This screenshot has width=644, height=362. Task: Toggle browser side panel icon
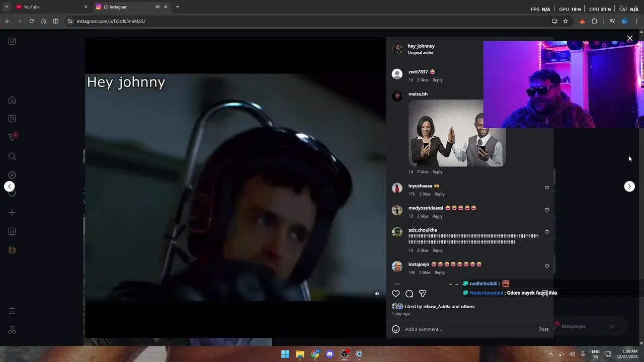[55, 21]
